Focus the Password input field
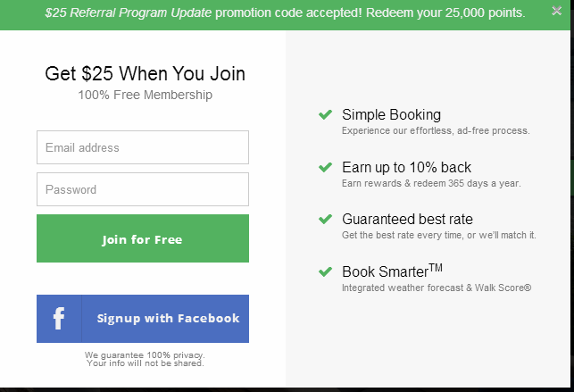The image size is (574, 392). pos(143,189)
